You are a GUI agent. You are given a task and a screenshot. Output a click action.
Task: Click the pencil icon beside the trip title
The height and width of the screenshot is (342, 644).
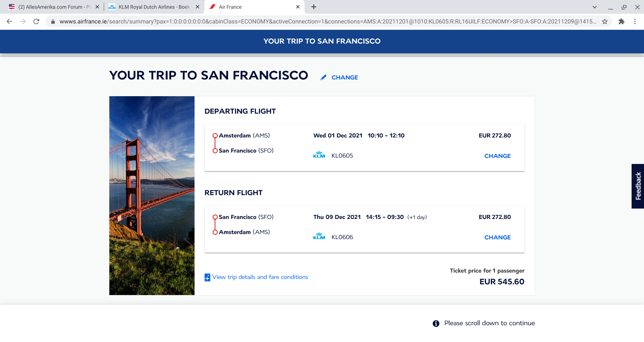pyautogui.click(x=323, y=77)
